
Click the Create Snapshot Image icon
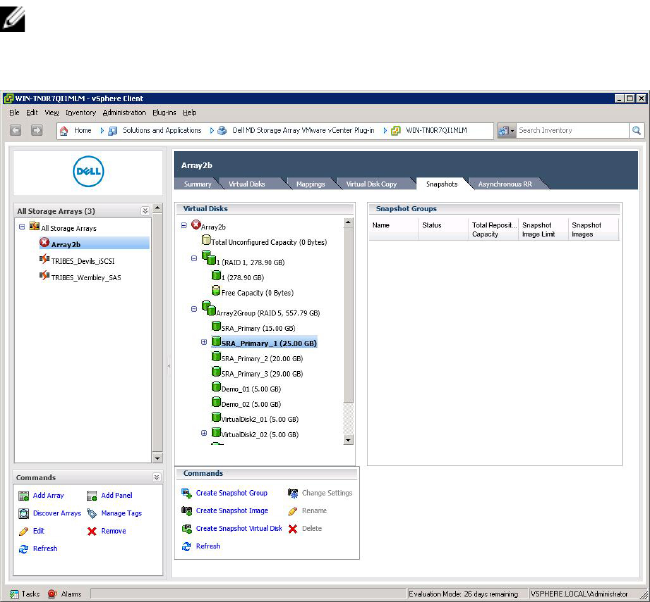click(x=186, y=510)
